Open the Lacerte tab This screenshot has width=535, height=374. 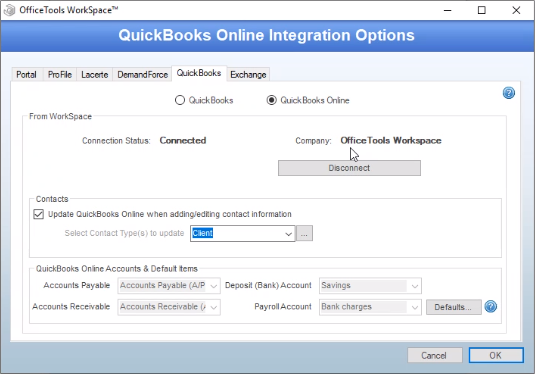[x=95, y=74]
